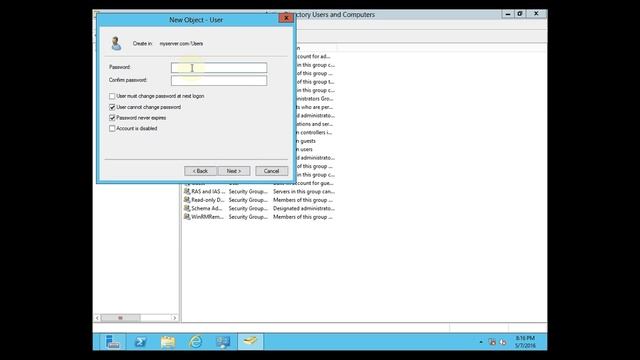Image resolution: width=640 pixels, height=360 pixels.
Task: Click left arrow of tree pane scrollbar
Action: 97,318
